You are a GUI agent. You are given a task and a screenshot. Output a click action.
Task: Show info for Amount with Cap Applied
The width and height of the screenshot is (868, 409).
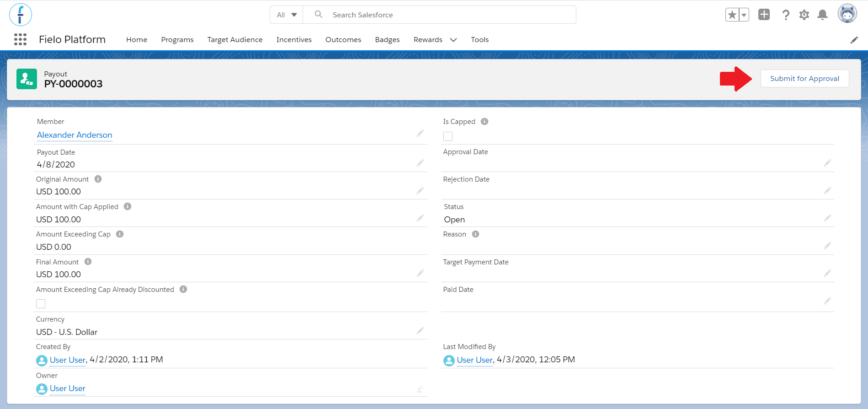128,206
